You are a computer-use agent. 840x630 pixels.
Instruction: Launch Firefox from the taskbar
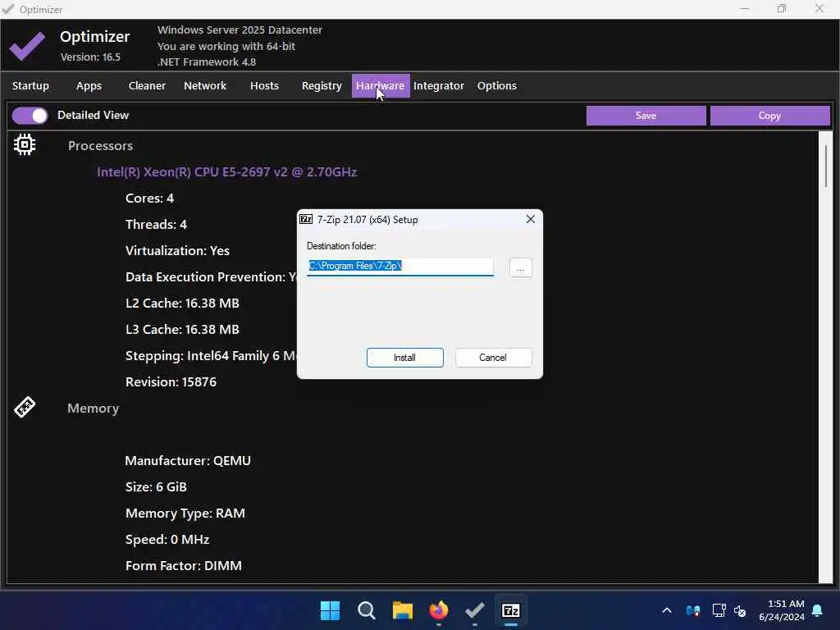coord(439,610)
